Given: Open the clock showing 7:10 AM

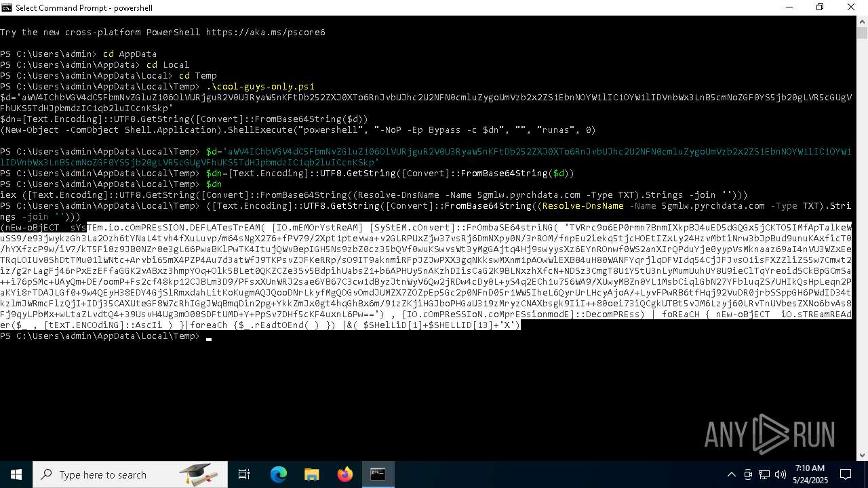Looking at the screenshot, I should pos(809,474).
